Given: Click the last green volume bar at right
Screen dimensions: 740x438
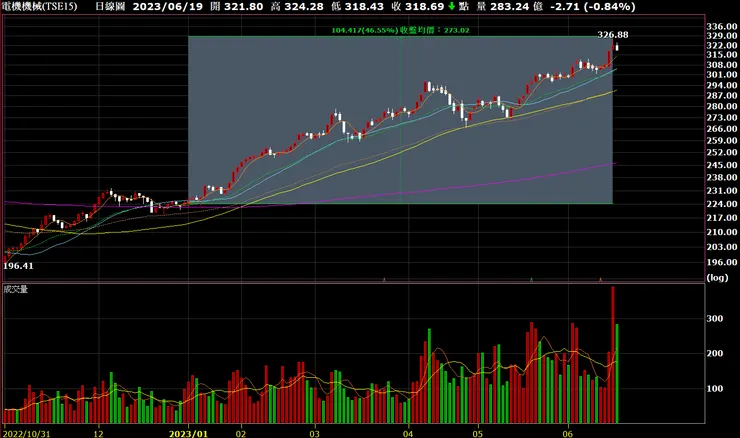Looking at the screenshot, I should click(617, 373).
